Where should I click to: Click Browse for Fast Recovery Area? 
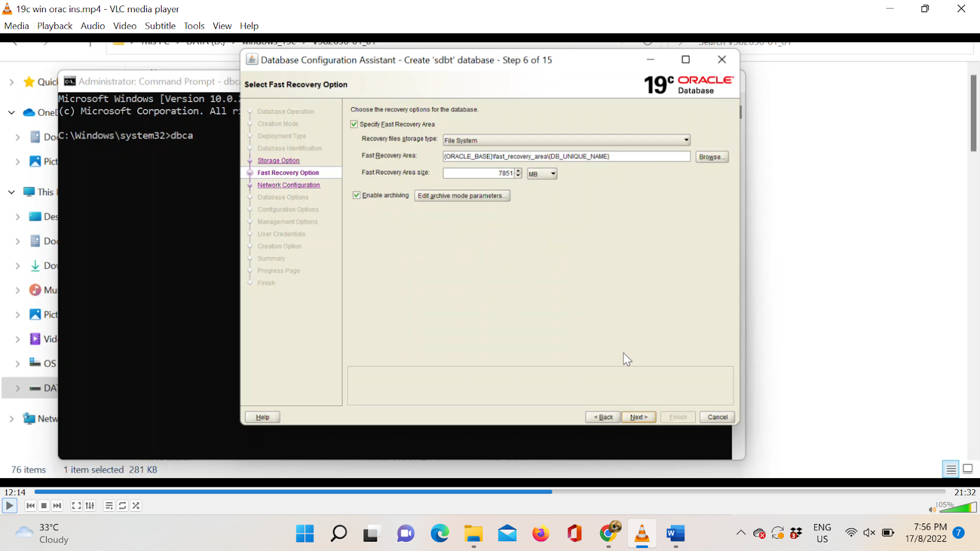[x=712, y=157]
